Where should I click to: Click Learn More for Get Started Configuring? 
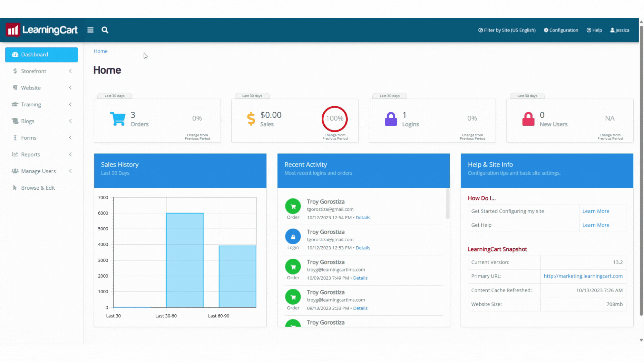click(596, 211)
